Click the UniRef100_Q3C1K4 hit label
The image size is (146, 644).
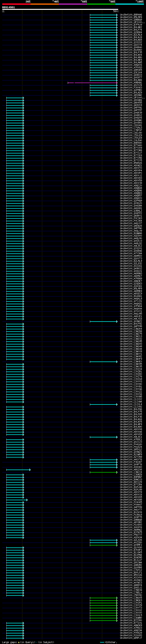(131, 72)
